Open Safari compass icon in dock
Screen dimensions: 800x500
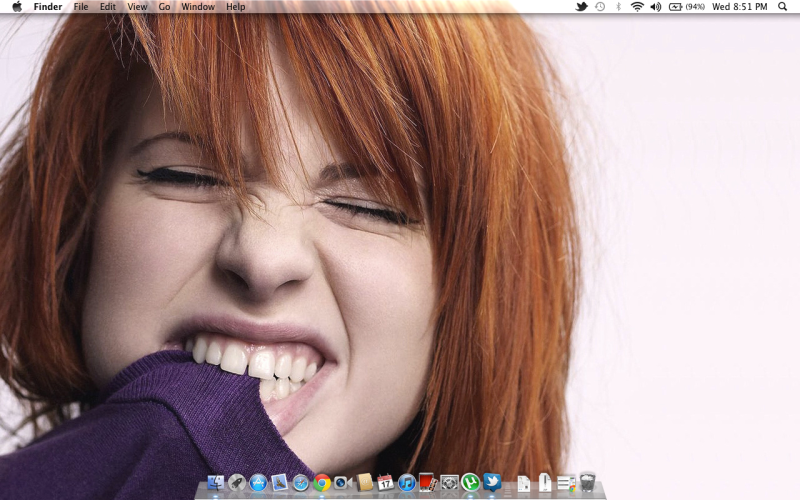point(301,483)
